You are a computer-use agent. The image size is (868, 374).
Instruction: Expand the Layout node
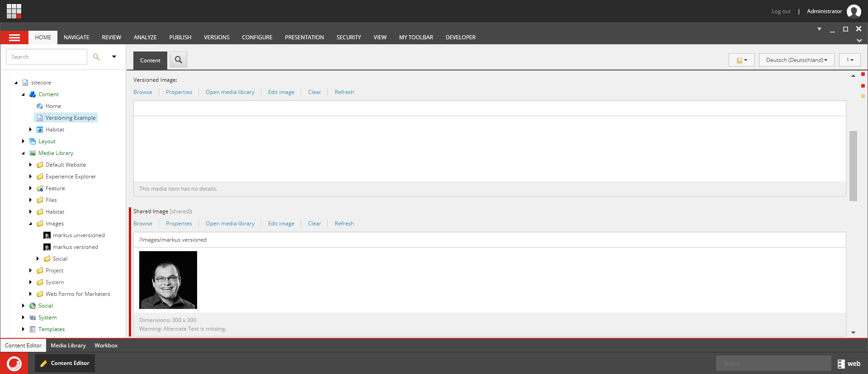(24, 141)
